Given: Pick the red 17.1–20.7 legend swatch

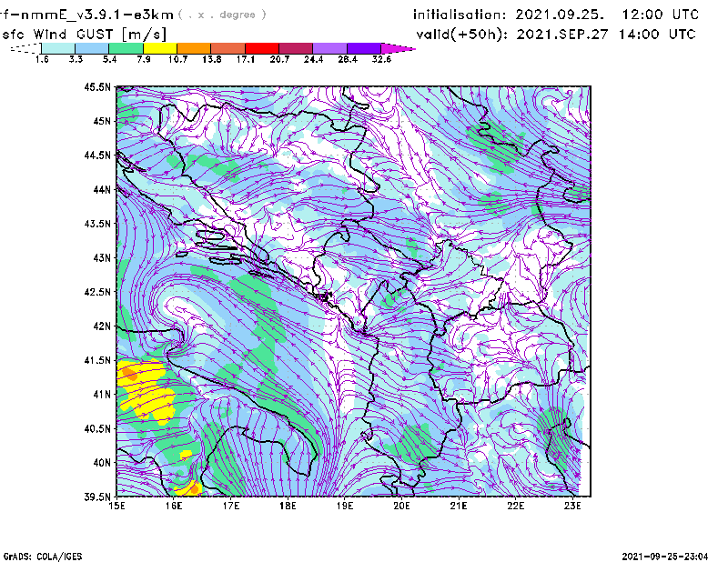Looking at the screenshot, I should tap(262, 48).
